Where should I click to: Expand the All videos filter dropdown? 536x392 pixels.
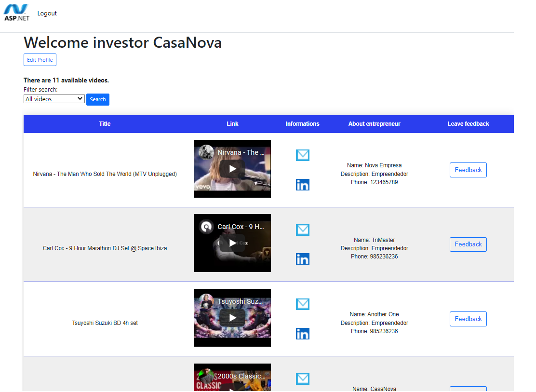pos(54,99)
